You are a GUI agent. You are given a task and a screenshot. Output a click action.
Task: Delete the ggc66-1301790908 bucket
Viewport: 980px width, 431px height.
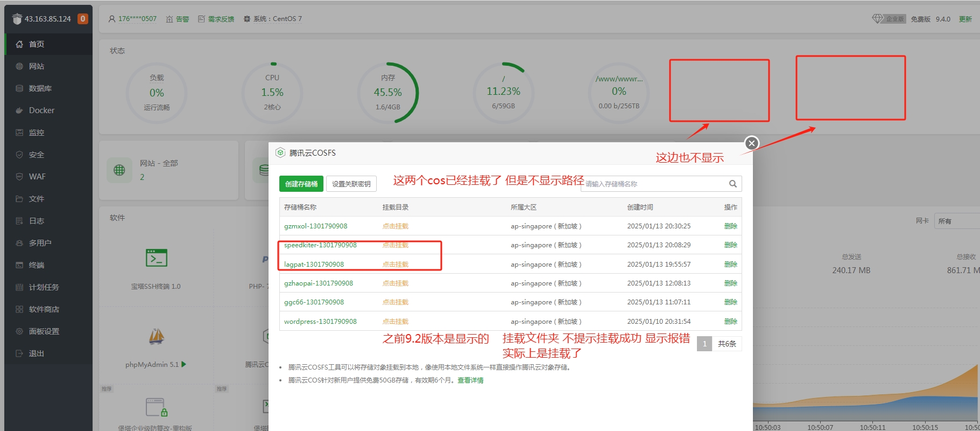731,302
